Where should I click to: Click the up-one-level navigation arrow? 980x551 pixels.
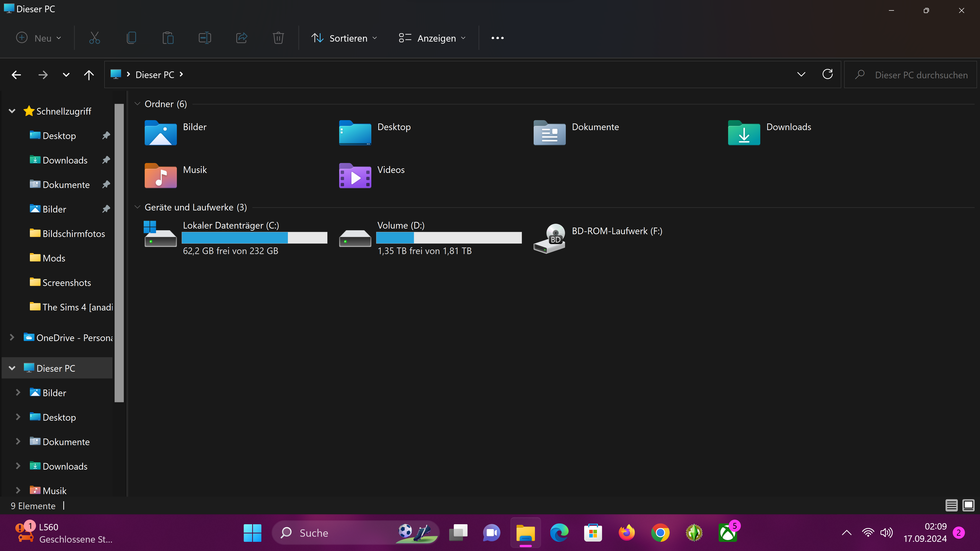coord(89,74)
